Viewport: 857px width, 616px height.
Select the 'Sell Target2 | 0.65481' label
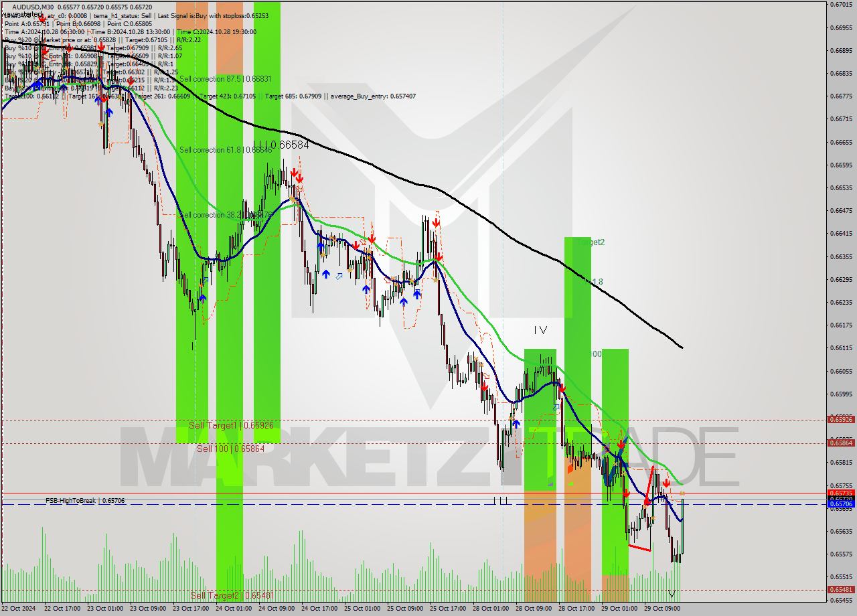pos(232,595)
